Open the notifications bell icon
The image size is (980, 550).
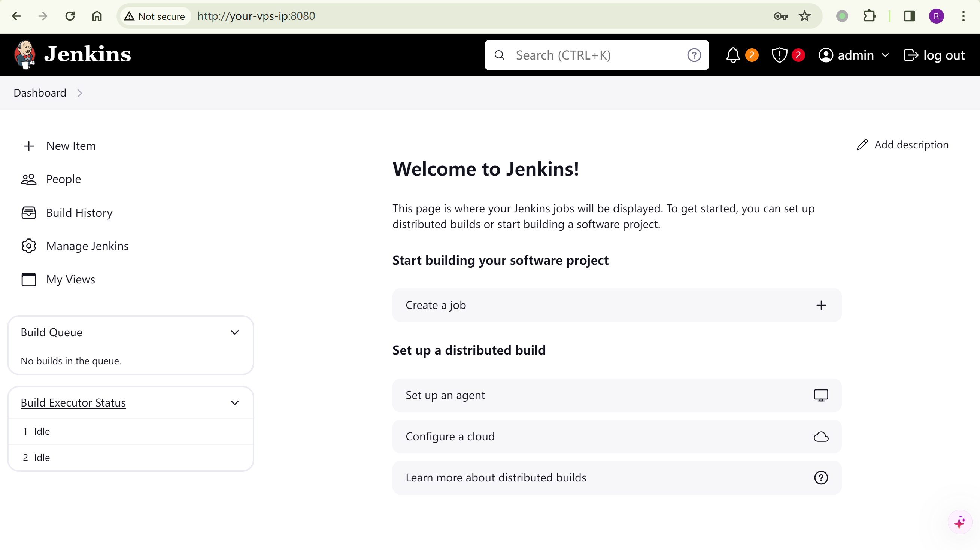pyautogui.click(x=733, y=55)
